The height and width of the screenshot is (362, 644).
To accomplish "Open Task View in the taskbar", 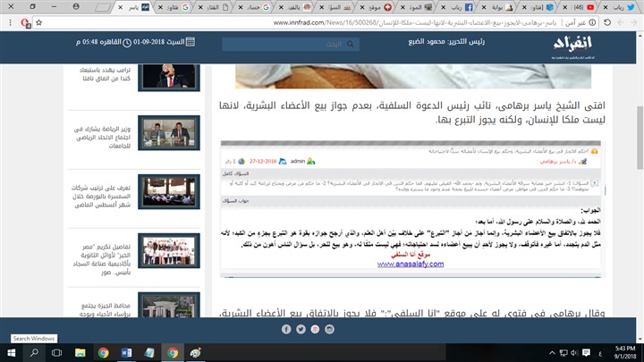I will [x=56, y=352].
